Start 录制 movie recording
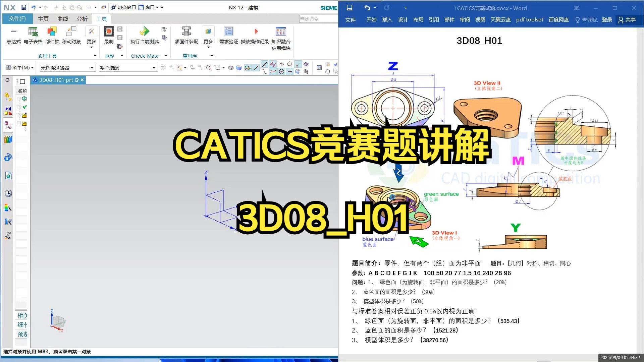Screen dimensions: 644x362 (x=109, y=35)
